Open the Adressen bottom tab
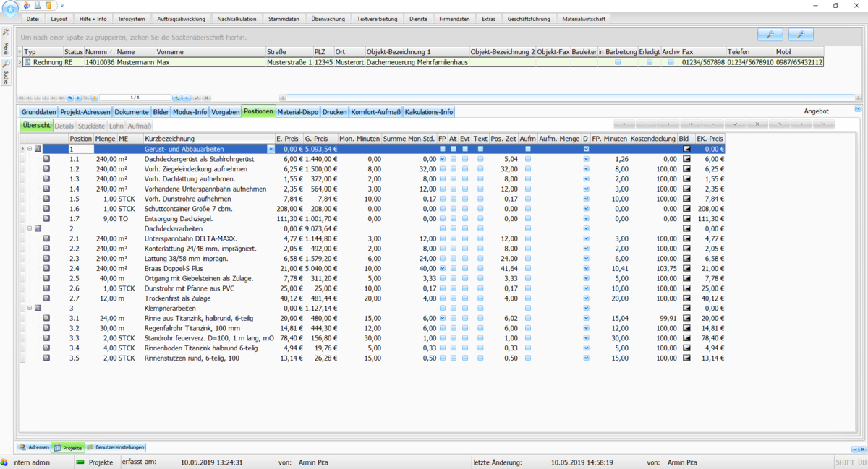This screenshot has height=469, width=868. [34, 448]
